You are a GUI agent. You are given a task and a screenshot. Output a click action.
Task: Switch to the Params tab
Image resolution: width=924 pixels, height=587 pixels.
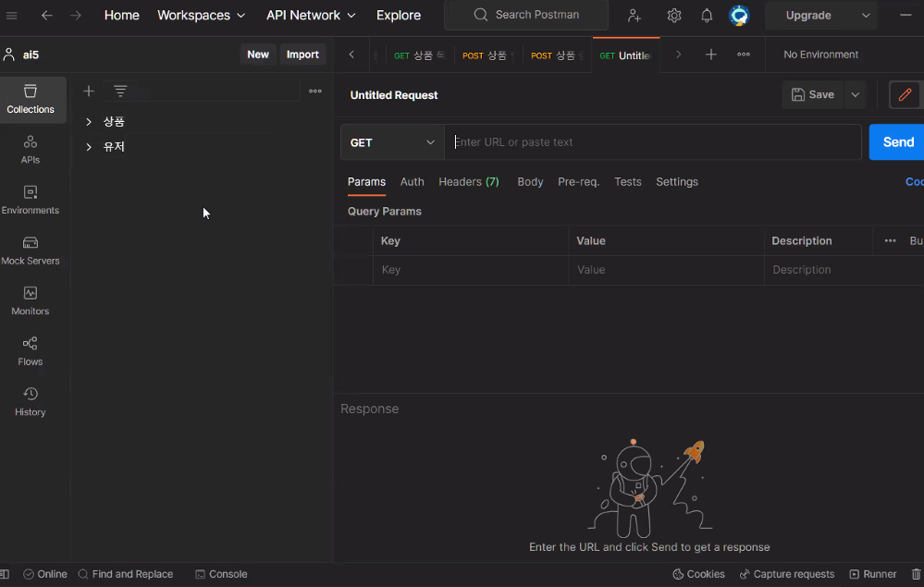366,182
